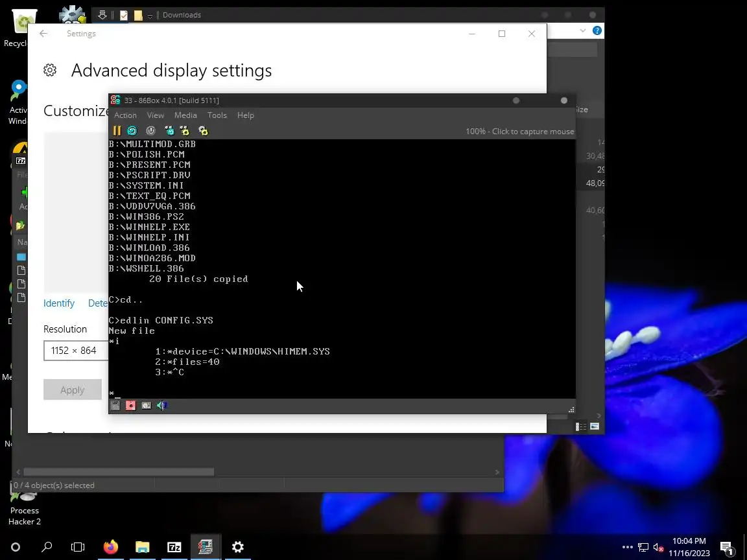The image size is (747, 560).
Task: Switch Explorer to details view icon
Action: click(581, 426)
